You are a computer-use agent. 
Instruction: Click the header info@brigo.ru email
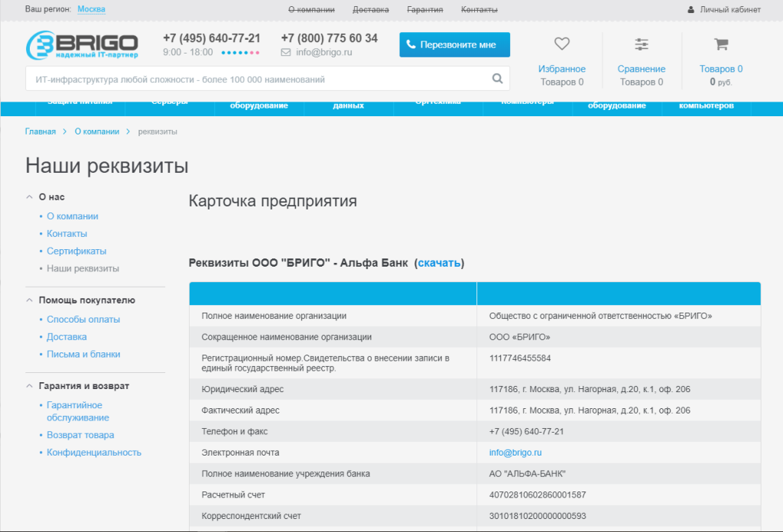coord(323,52)
